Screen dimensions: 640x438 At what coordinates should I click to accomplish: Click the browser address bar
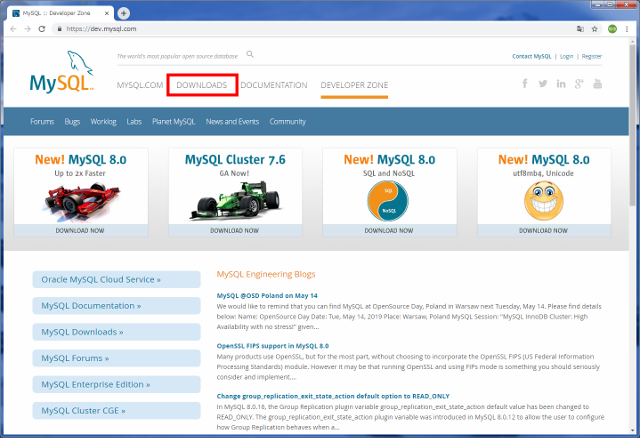pyautogui.click(x=300, y=29)
